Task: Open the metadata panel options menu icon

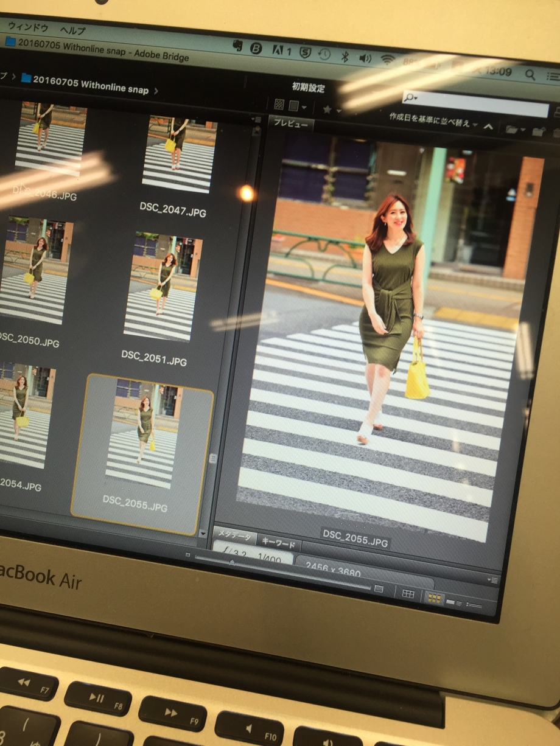Action: [x=492, y=580]
